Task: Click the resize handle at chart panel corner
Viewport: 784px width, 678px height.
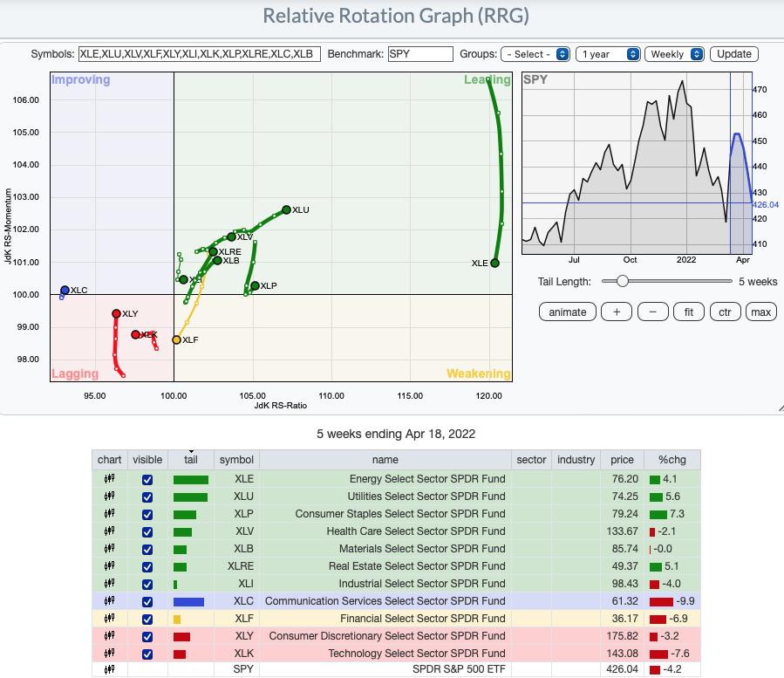Action: [778, 408]
